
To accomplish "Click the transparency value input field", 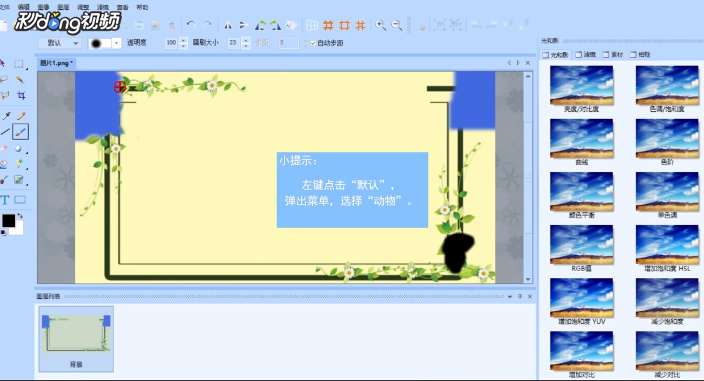I will [171, 43].
